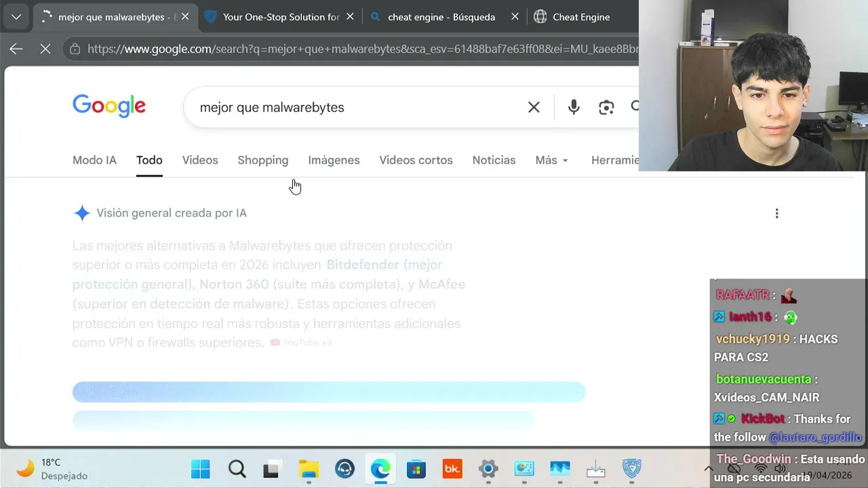868x488 pixels.
Task: Open the 'Noticias' results tab
Action: (x=494, y=160)
